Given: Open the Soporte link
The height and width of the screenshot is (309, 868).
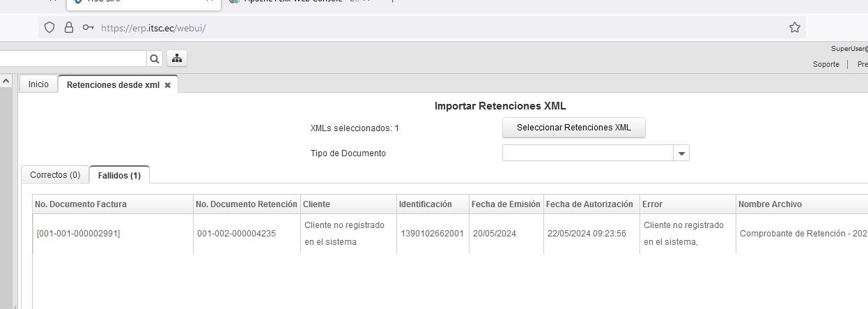Looking at the screenshot, I should (x=826, y=64).
